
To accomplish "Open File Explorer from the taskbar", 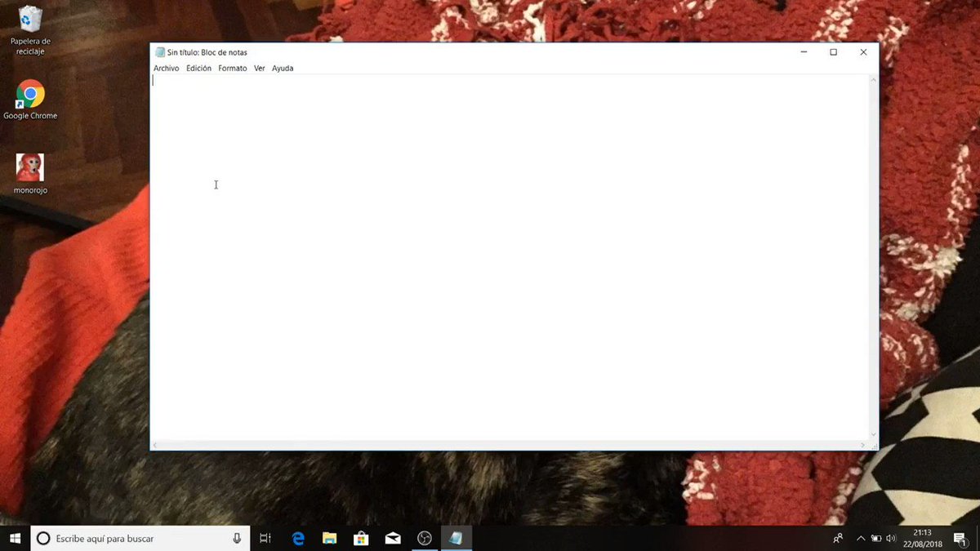I will click(x=330, y=538).
